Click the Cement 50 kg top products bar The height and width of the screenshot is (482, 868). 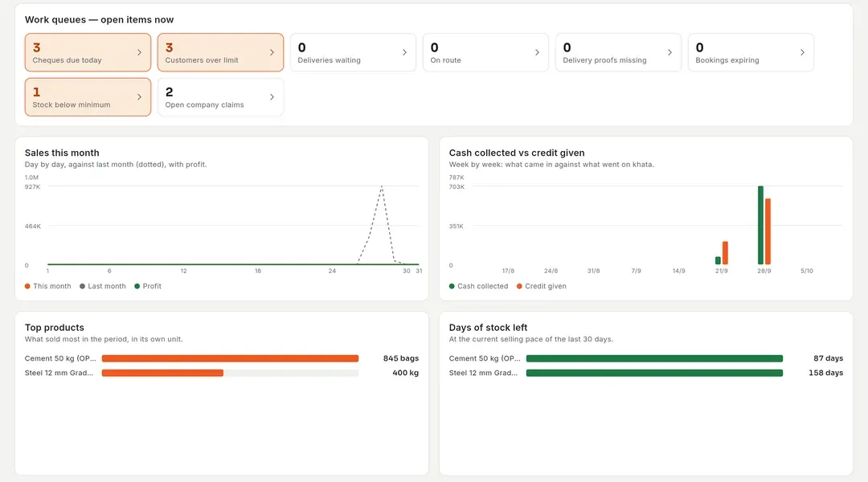click(x=231, y=358)
